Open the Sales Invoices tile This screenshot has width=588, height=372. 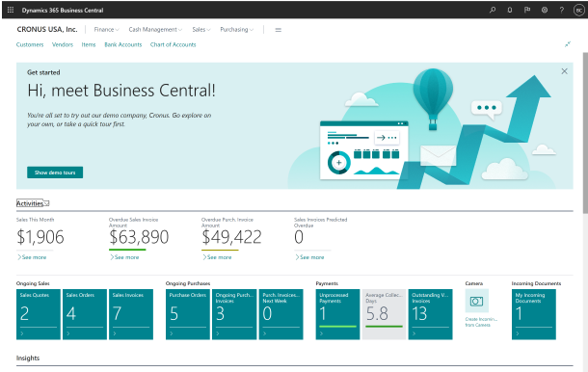coord(131,314)
